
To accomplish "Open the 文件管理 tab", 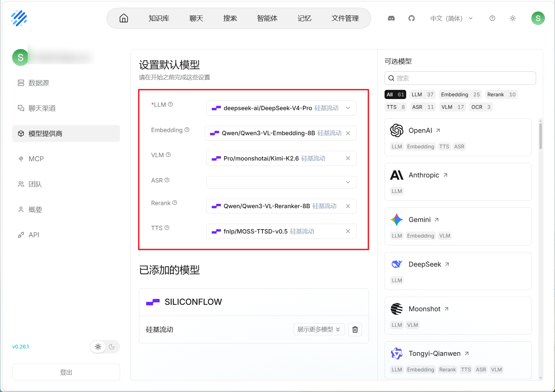I will [x=345, y=18].
